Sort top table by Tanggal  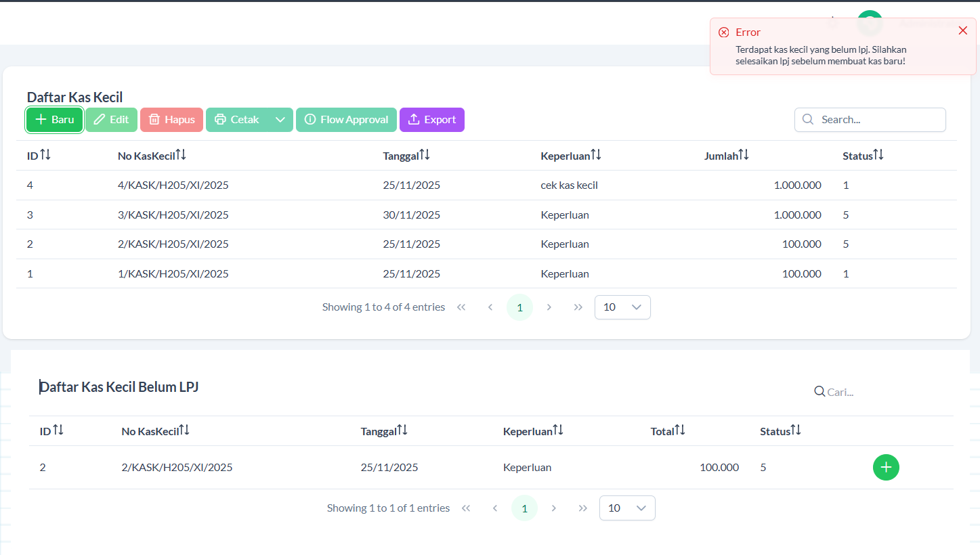pos(424,156)
